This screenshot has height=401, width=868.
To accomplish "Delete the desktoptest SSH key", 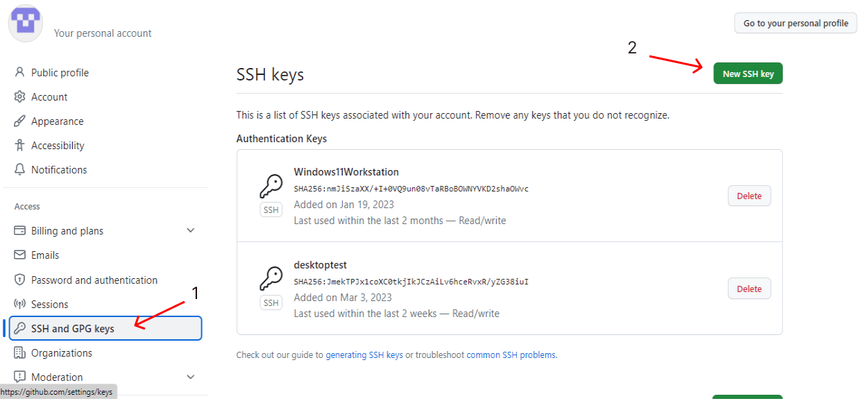I will pos(749,289).
